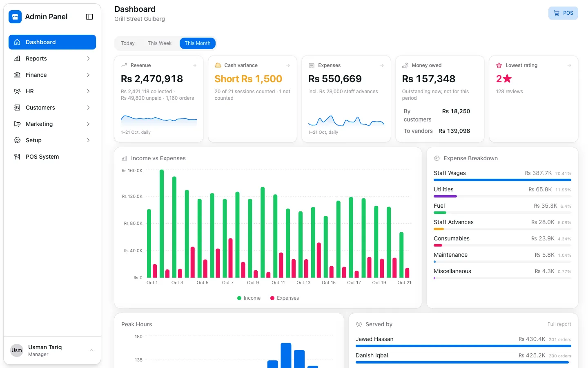Click the Admin Panel logo icon
588x368 pixels.
(x=15, y=17)
